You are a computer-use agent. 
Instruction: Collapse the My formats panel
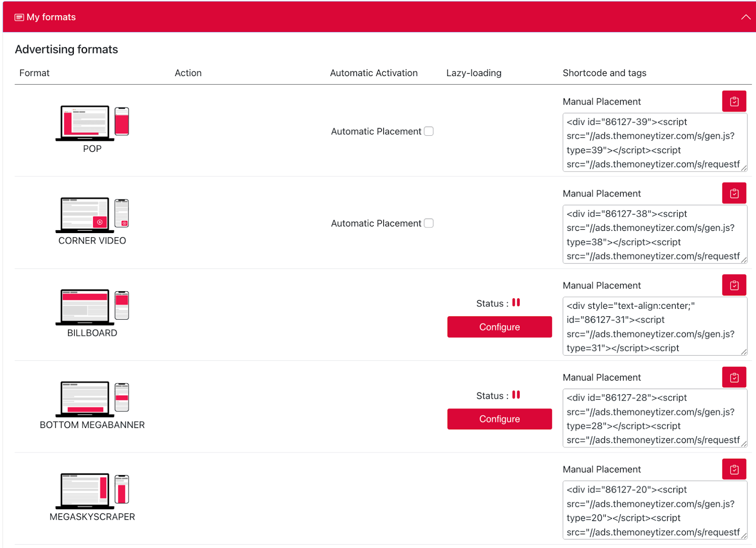(x=746, y=17)
